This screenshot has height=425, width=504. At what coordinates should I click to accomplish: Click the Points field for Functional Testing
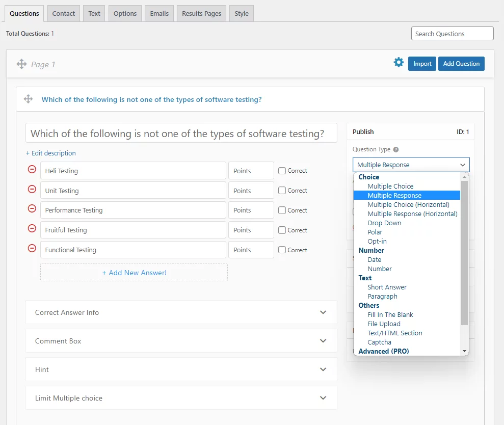click(x=251, y=250)
